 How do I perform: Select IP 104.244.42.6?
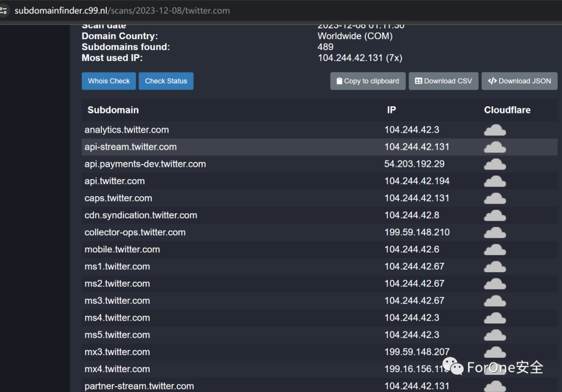412,249
